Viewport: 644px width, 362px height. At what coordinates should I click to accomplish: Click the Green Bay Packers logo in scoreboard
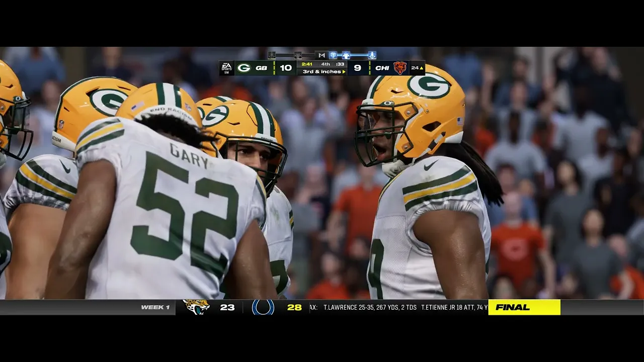coord(244,68)
